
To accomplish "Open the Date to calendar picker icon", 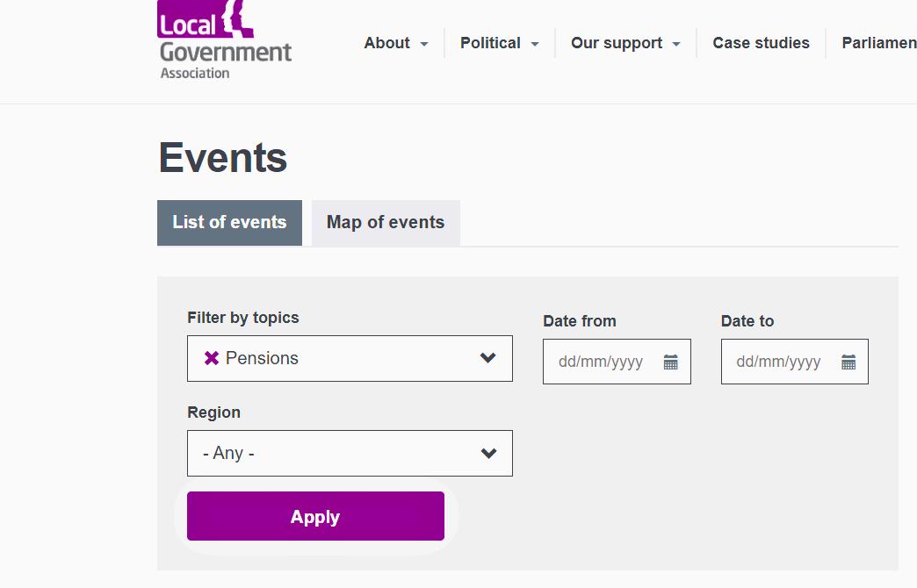I will 848,362.
